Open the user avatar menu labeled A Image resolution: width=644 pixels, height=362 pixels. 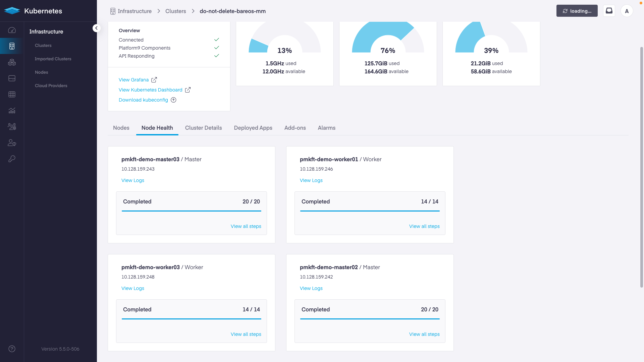tap(627, 11)
